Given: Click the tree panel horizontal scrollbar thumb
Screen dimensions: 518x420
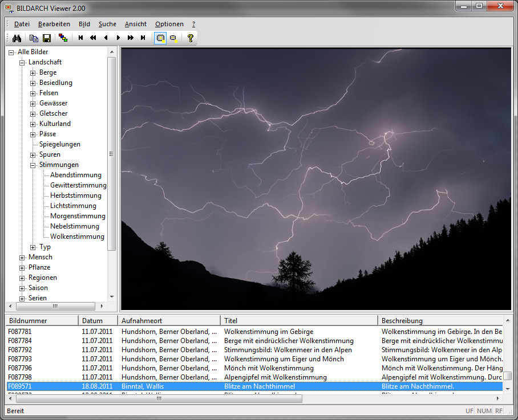Looking at the screenshot, I should 55,306.
